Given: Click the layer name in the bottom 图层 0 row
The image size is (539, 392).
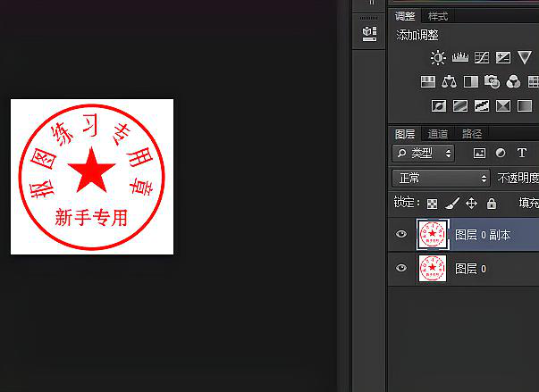Looking at the screenshot, I should [x=470, y=269].
